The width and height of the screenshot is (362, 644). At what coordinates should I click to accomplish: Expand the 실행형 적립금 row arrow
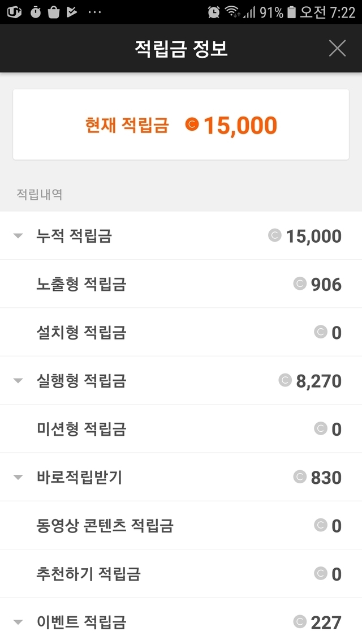[18, 381]
